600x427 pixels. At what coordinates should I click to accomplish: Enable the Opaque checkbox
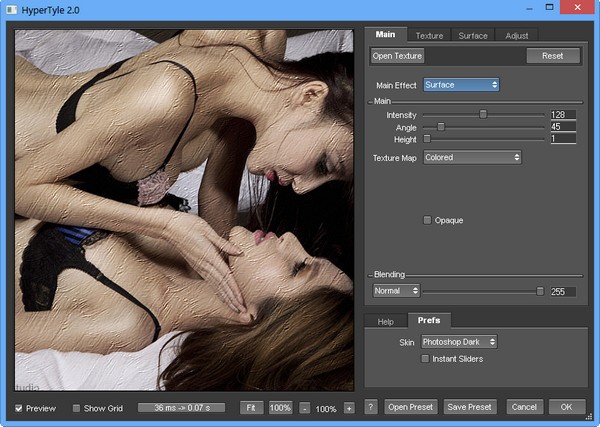[x=427, y=220]
